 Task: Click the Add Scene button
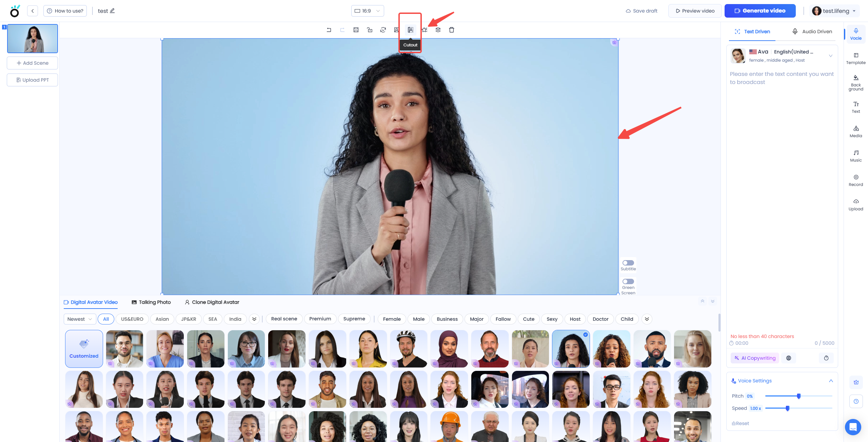(x=33, y=63)
